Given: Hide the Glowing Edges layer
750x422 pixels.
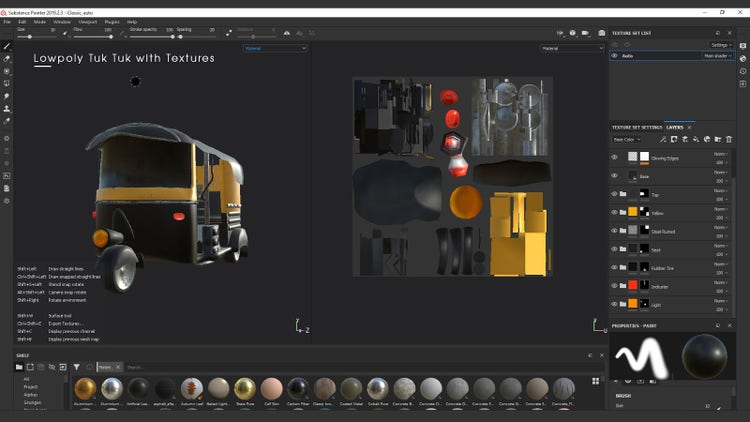Looking at the screenshot, I should pos(615,157).
